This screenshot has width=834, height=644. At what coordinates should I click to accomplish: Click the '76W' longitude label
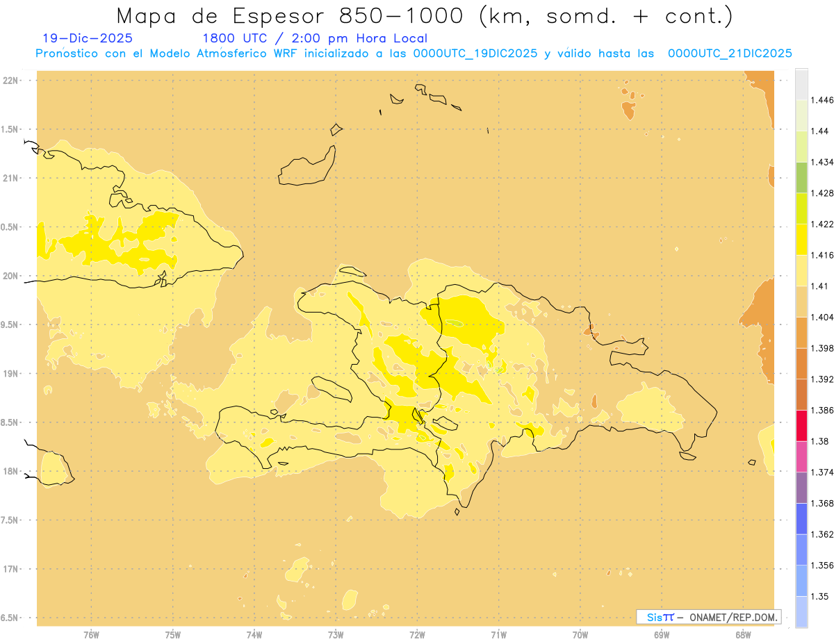point(91,635)
